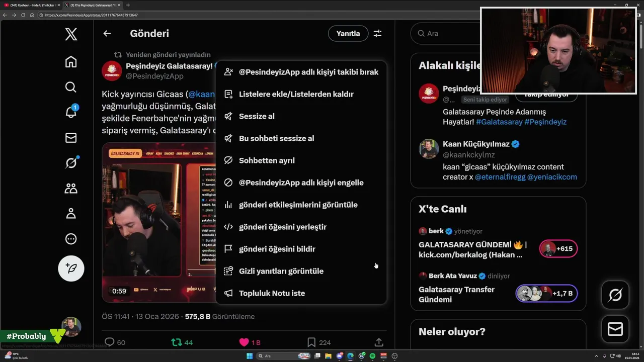Play the 0:59 video thumbnail

(x=159, y=222)
